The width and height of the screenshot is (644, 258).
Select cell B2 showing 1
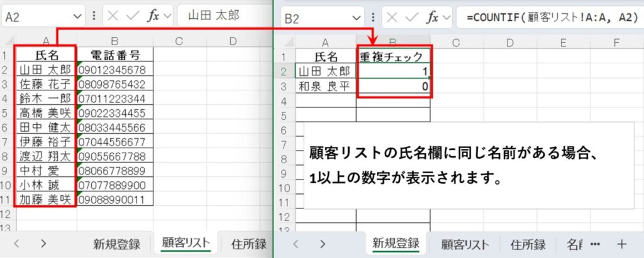pyautogui.click(x=394, y=72)
